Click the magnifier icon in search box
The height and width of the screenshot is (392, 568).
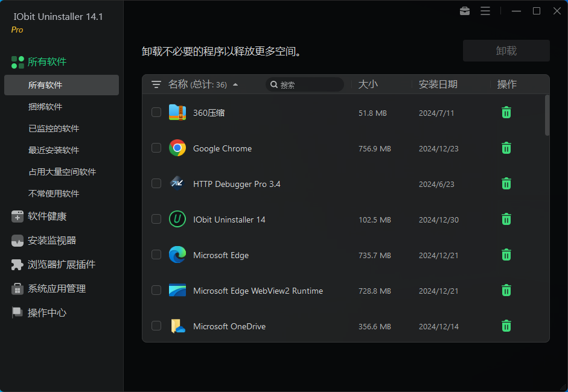tap(274, 84)
